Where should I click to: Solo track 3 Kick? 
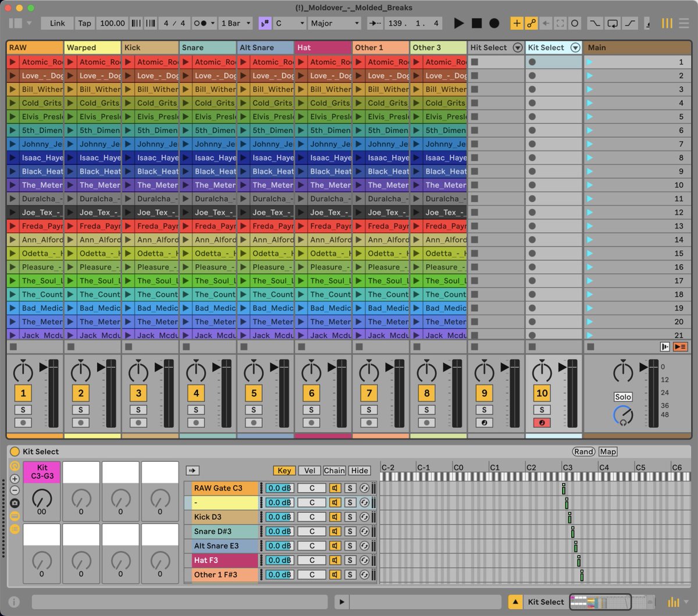pos(138,410)
